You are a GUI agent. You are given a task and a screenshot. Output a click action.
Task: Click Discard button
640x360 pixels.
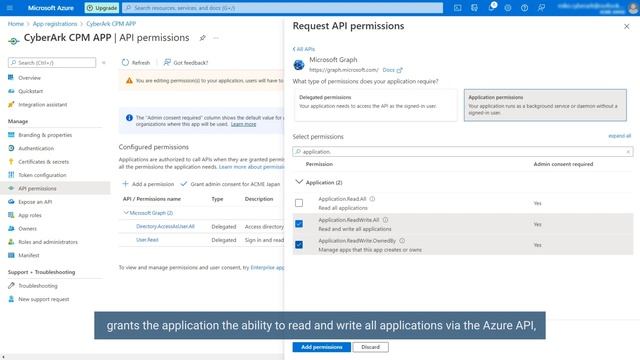pos(371,347)
